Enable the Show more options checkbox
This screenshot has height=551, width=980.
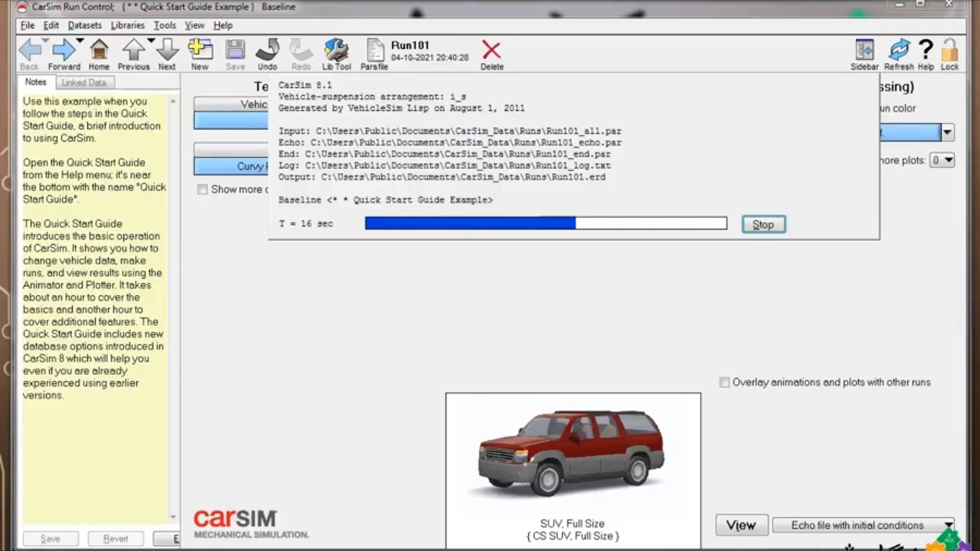click(202, 189)
